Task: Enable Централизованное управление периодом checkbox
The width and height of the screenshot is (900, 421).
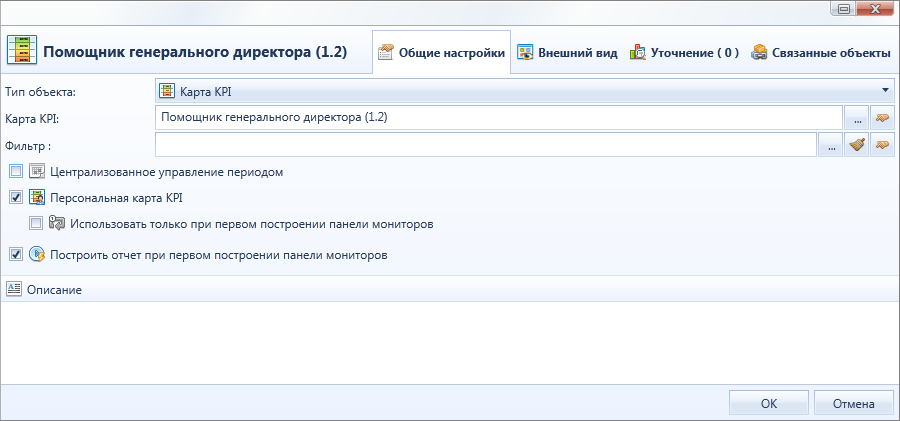Action: (16, 171)
